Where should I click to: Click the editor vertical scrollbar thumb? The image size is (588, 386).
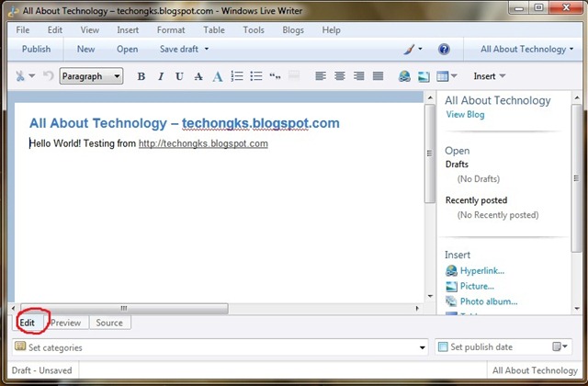[x=429, y=153]
